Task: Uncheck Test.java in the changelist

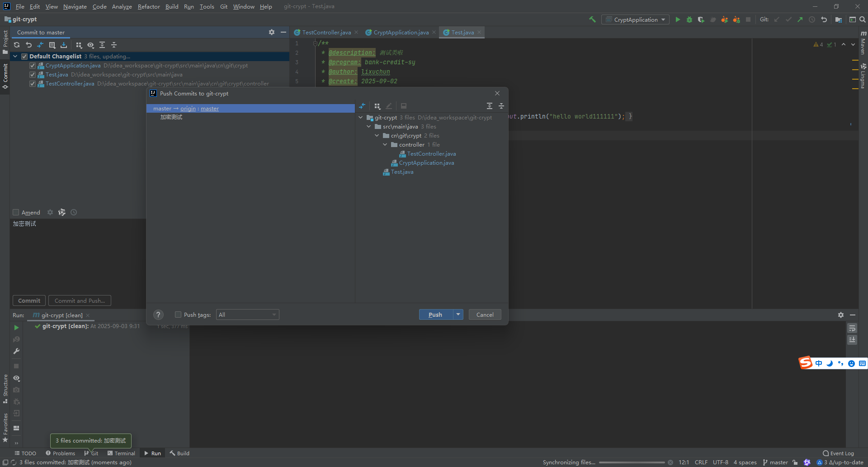Action: 33,75
